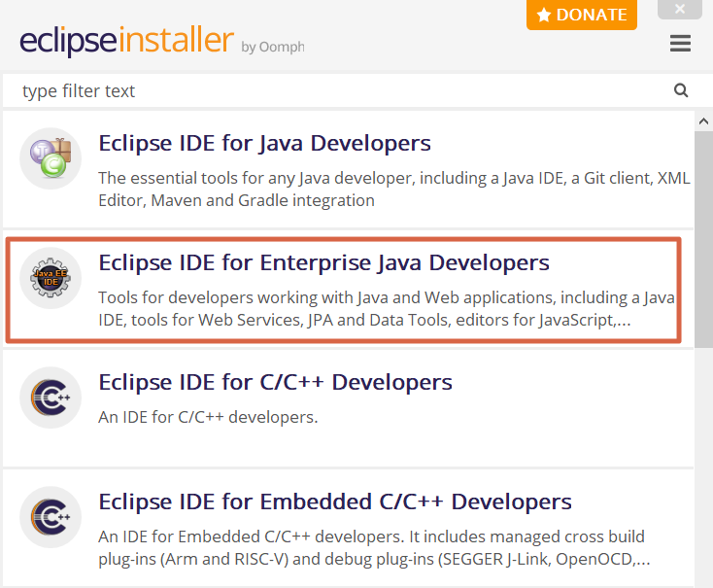The image size is (713, 588).
Task: Click the text 'An IDE for C/C++ developers.'
Action: pos(208,417)
